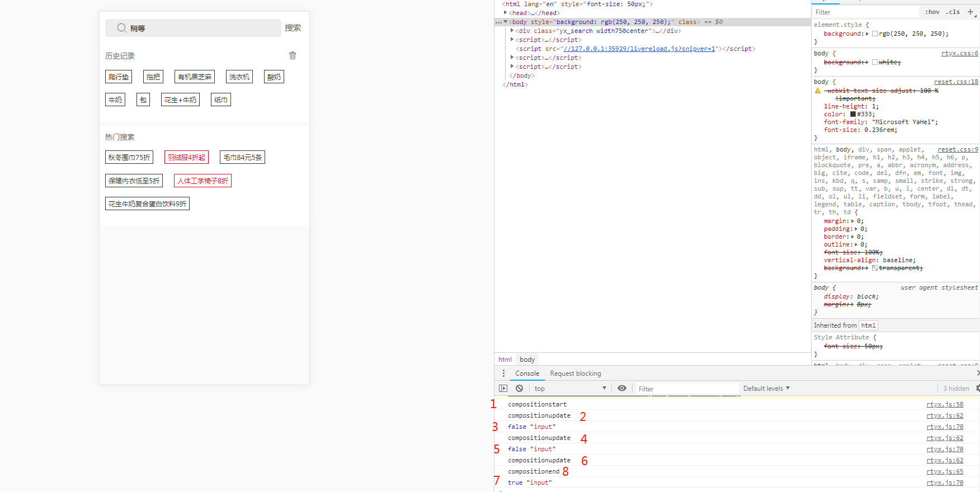Viewport: 980px width, 492px height.
Task: Click the compositionstart log entry
Action: click(737, 404)
